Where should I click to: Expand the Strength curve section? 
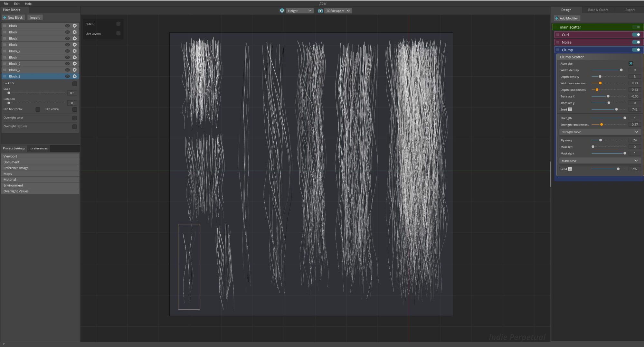pos(600,132)
